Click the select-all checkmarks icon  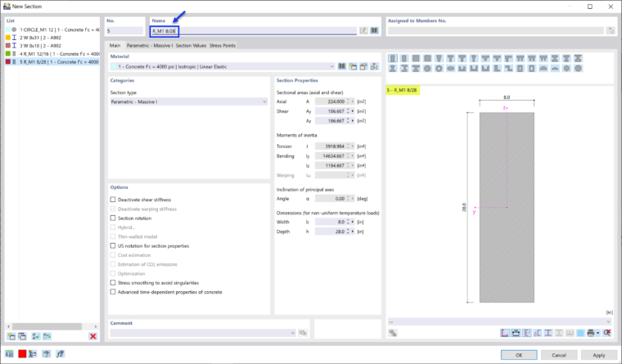(36, 336)
